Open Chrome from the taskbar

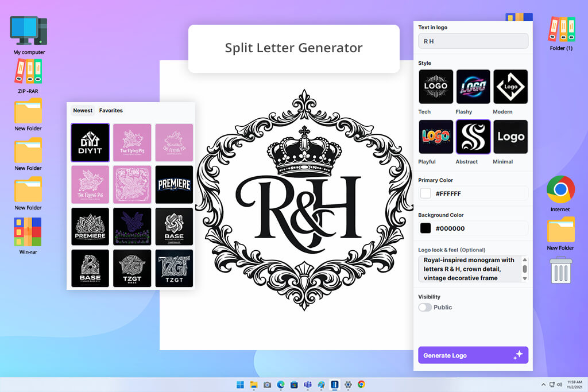[361, 385]
